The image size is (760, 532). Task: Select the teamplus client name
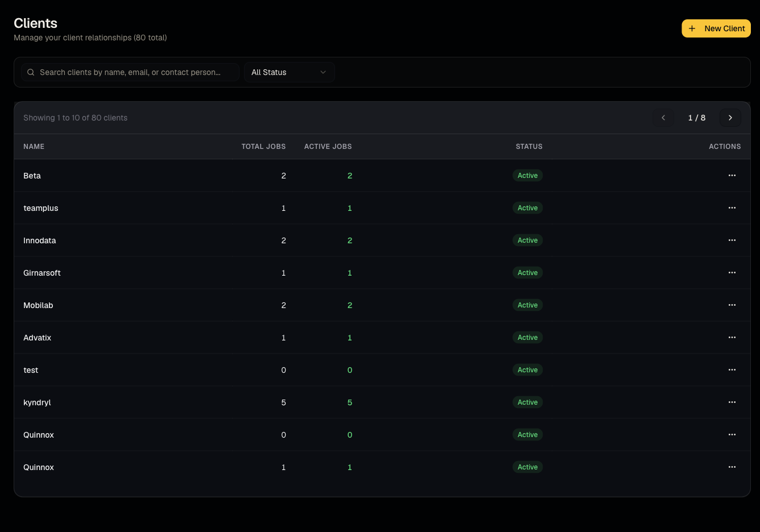41,208
